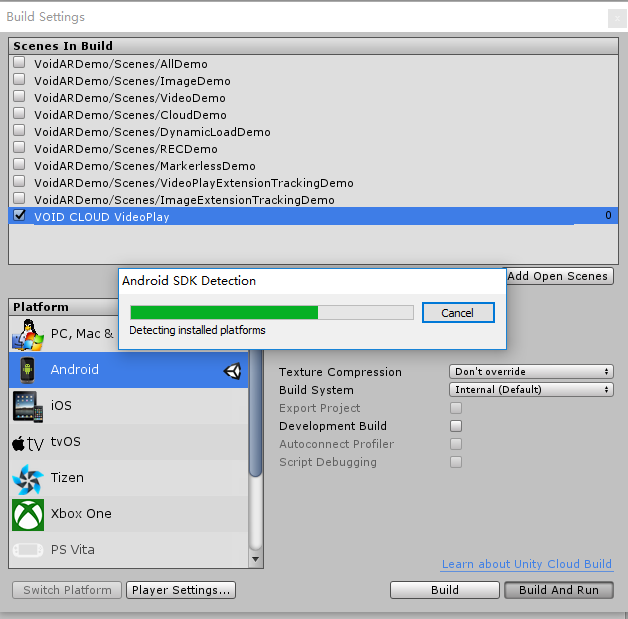
Task: Click scene build index 0 value
Action: click(608, 215)
